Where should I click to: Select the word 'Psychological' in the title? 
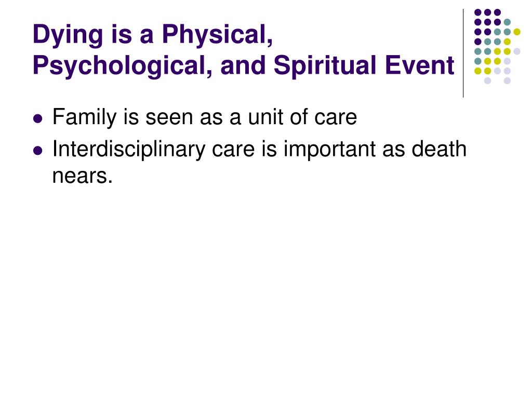point(122,65)
